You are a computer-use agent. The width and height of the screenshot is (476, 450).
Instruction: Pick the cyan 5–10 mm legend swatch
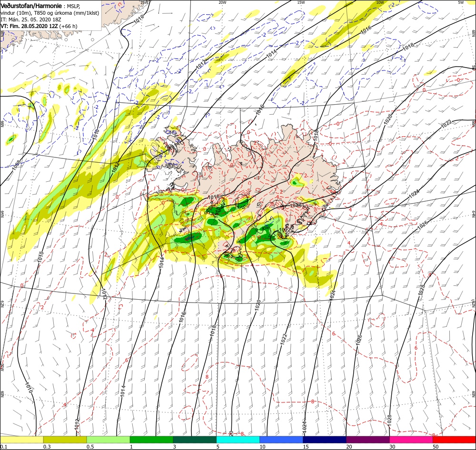(x=238, y=440)
